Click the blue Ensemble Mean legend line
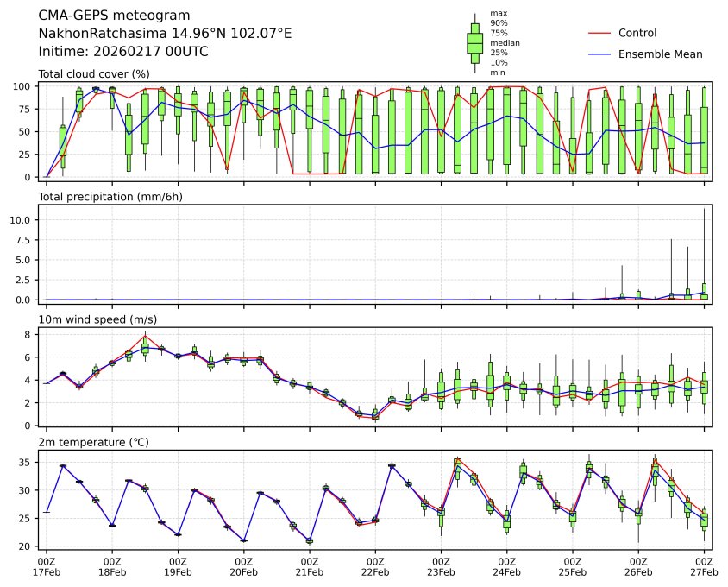 point(600,54)
